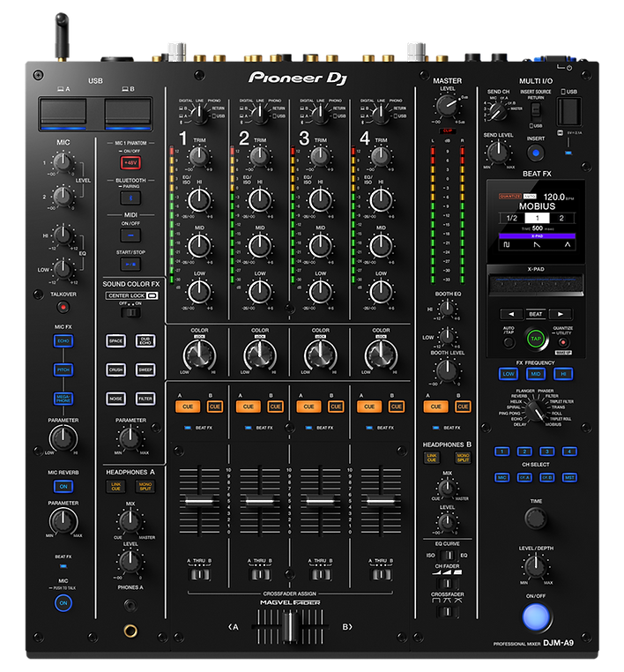This screenshot has width=624, height=672.
Task: Click the channel 1 fader cap
Action: pyautogui.click(x=198, y=501)
